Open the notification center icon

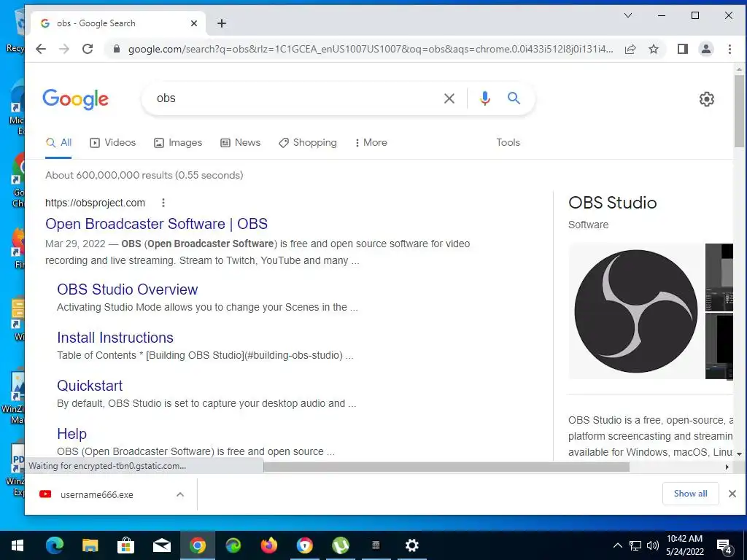(x=724, y=546)
